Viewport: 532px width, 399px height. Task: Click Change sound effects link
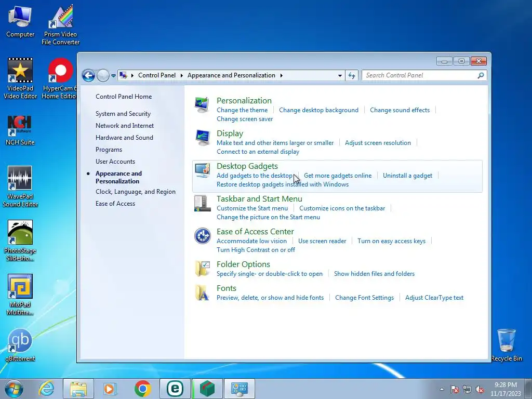pyautogui.click(x=400, y=110)
